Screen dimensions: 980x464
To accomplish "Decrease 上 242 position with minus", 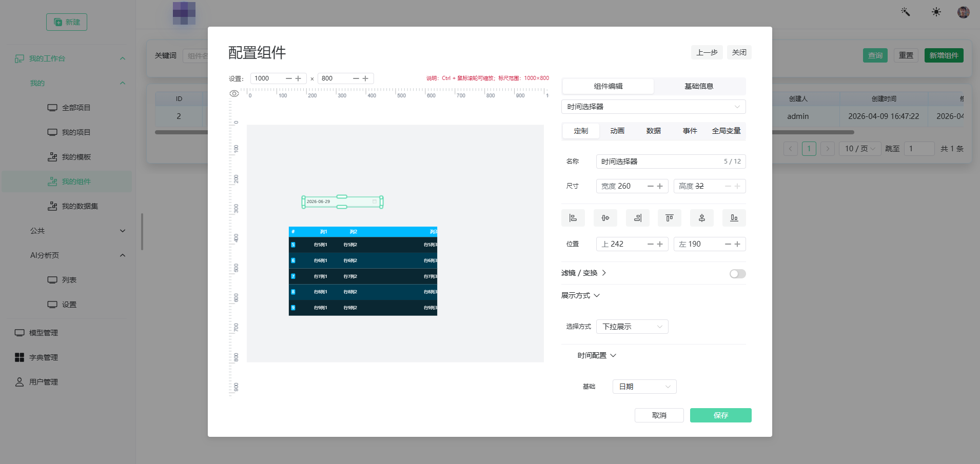I will (x=650, y=244).
